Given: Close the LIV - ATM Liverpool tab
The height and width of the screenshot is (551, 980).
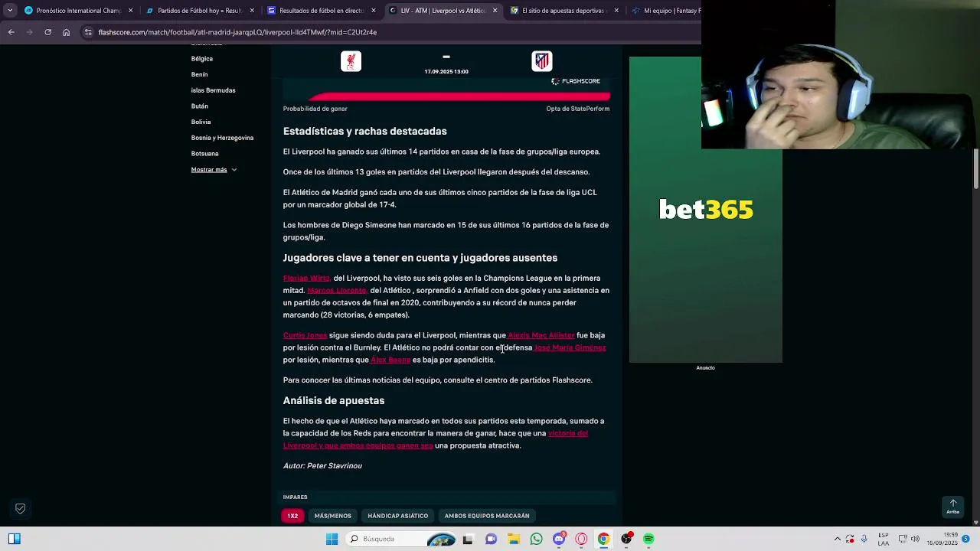Looking at the screenshot, I should point(495,11).
